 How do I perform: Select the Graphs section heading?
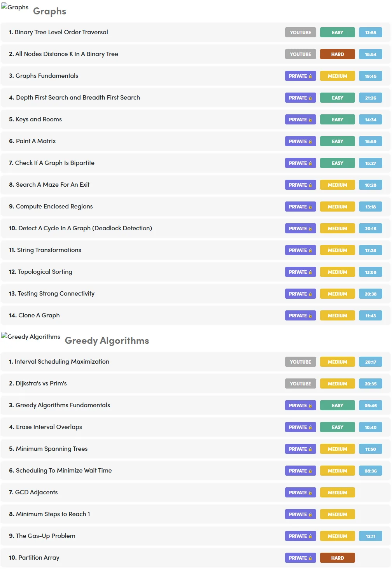tap(49, 11)
